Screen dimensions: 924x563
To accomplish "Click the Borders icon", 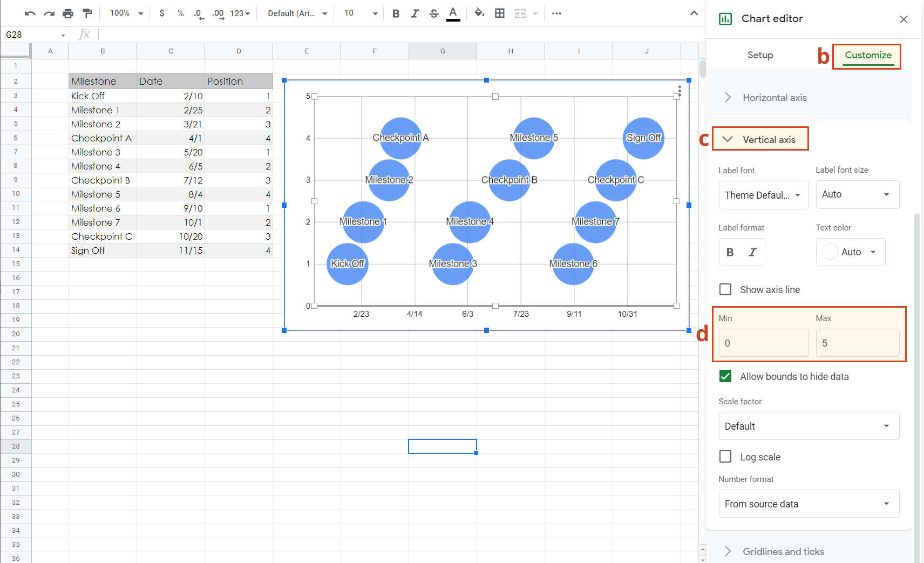I will pos(499,13).
